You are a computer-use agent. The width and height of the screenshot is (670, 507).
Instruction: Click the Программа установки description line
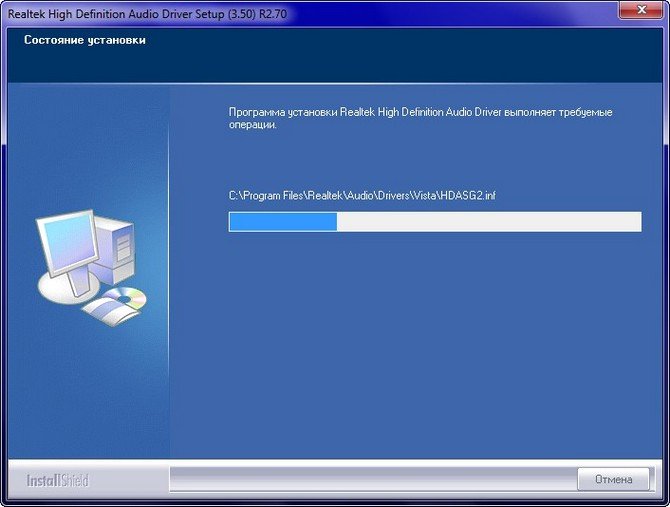pos(420,112)
